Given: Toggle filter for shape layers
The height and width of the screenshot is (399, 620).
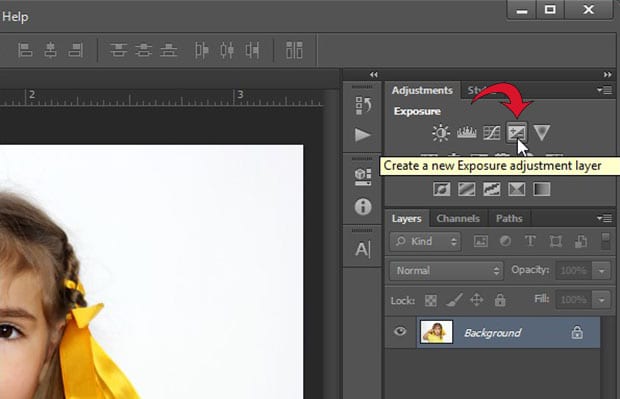Looking at the screenshot, I should (556, 241).
